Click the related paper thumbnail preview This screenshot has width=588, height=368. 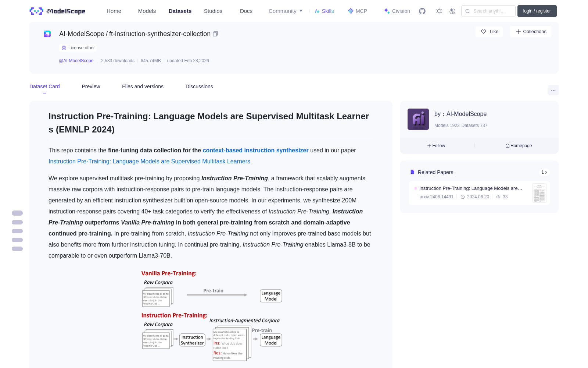click(x=539, y=193)
